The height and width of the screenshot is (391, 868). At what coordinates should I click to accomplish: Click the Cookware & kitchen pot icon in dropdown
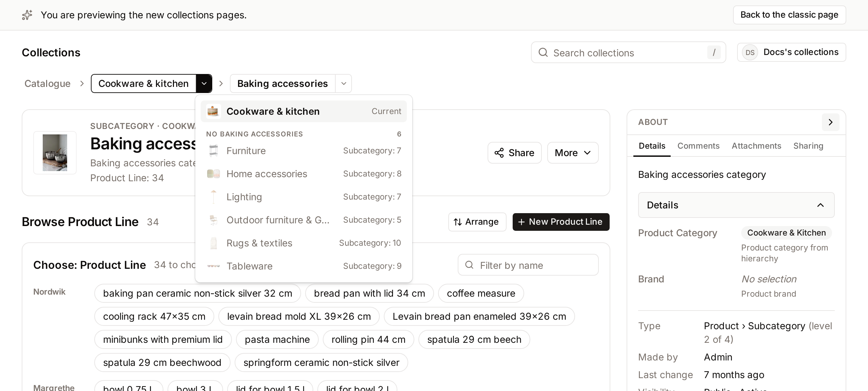[213, 111]
